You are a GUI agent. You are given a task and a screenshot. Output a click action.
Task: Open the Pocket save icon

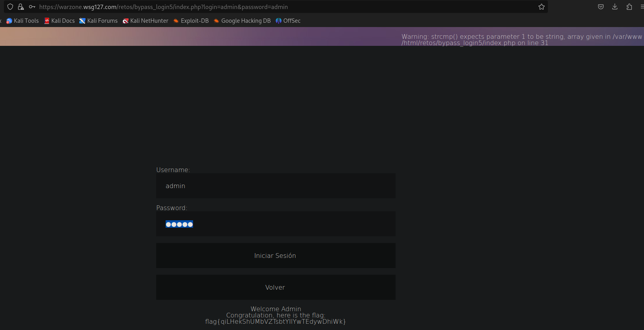pyautogui.click(x=600, y=7)
